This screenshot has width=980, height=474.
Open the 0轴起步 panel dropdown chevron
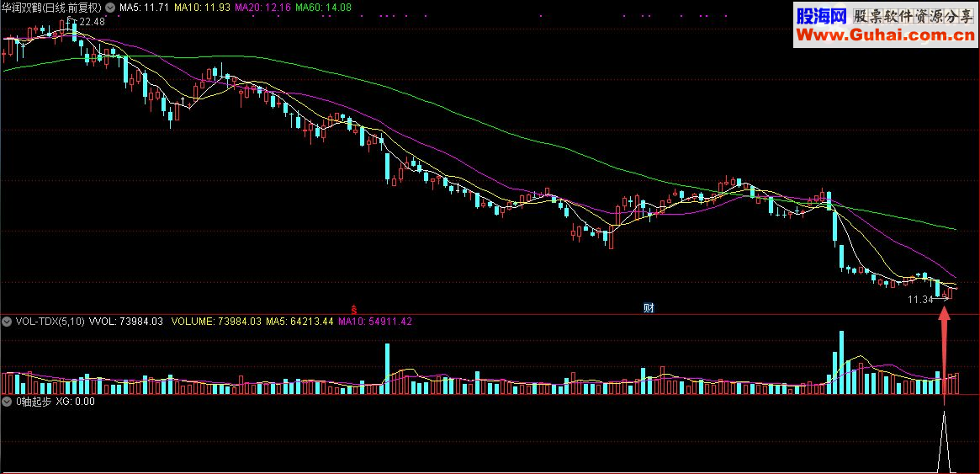(x=7, y=402)
